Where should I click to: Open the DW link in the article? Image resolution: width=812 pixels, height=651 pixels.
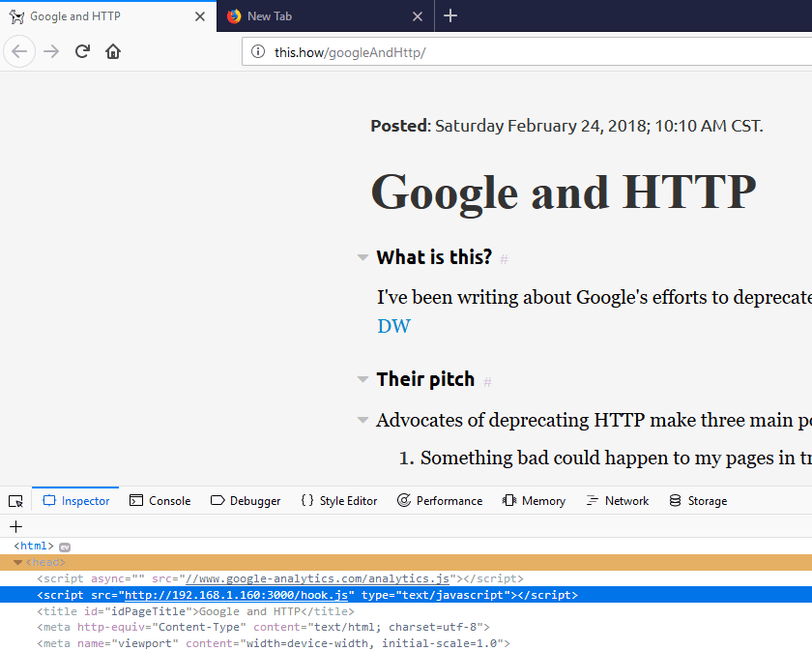tap(394, 326)
